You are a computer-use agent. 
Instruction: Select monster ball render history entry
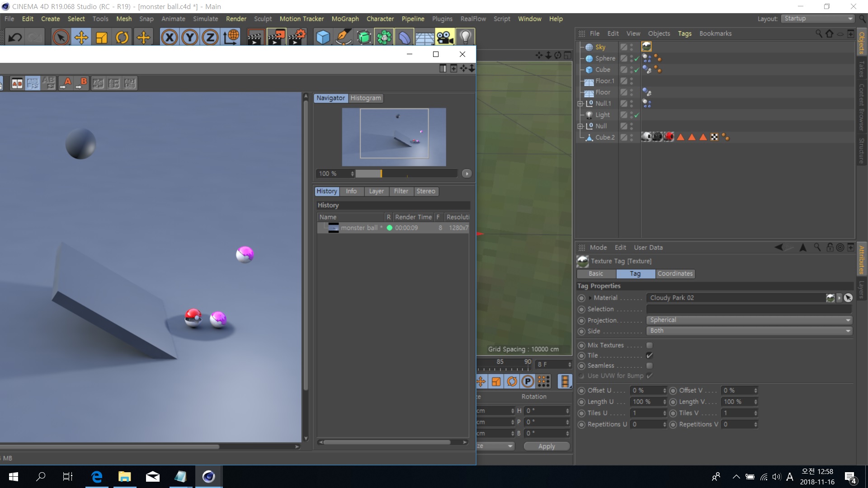pyautogui.click(x=393, y=228)
